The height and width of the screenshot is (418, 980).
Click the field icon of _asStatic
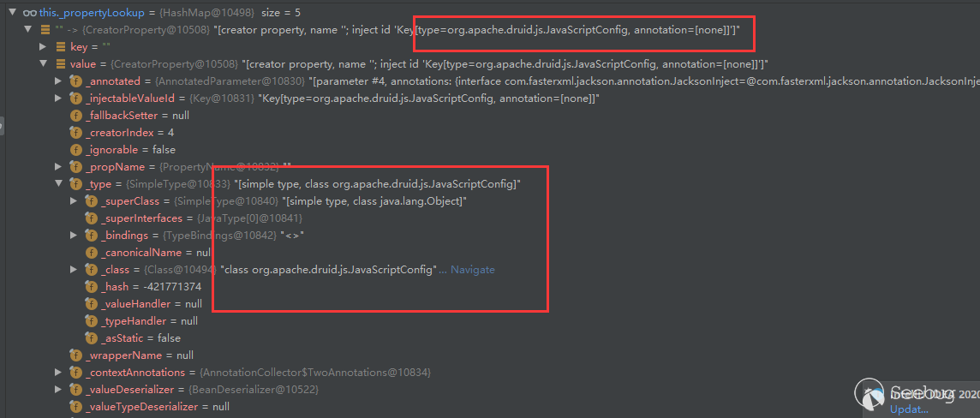click(92, 338)
